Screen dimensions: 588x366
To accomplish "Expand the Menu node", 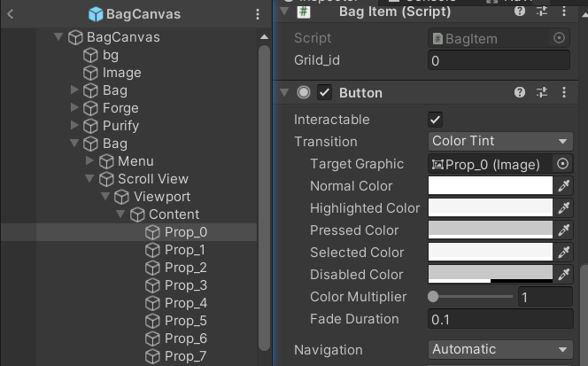I will tap(89, 160).
